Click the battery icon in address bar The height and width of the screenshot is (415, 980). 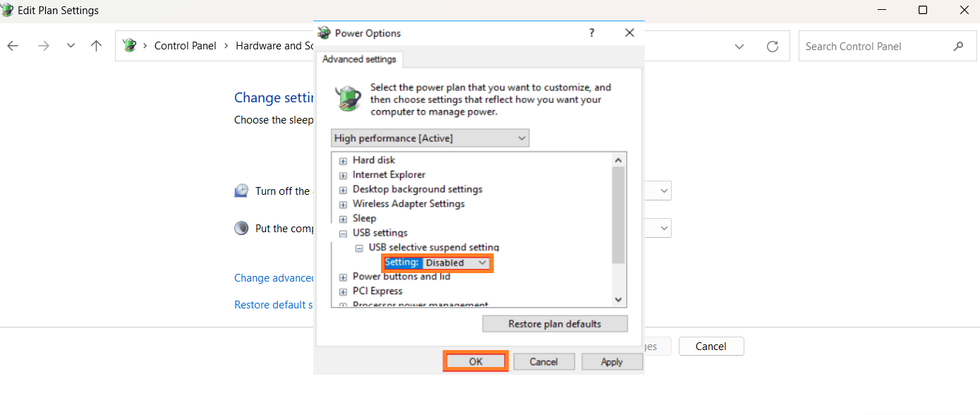(x=129, y=46)
